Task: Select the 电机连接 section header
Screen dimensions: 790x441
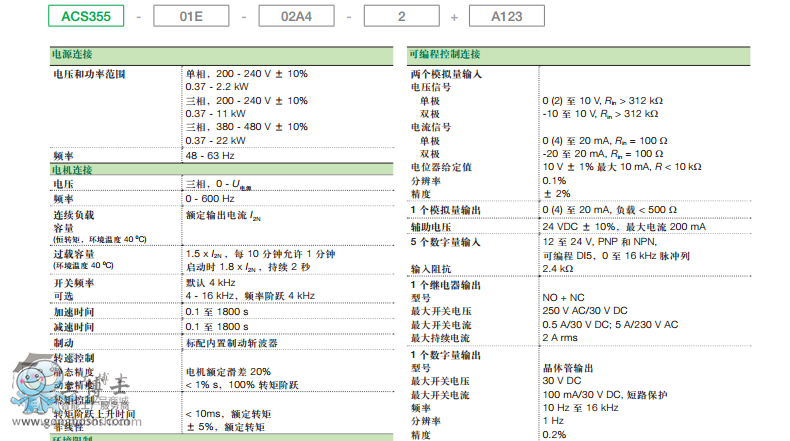Action: pos(72,170)
